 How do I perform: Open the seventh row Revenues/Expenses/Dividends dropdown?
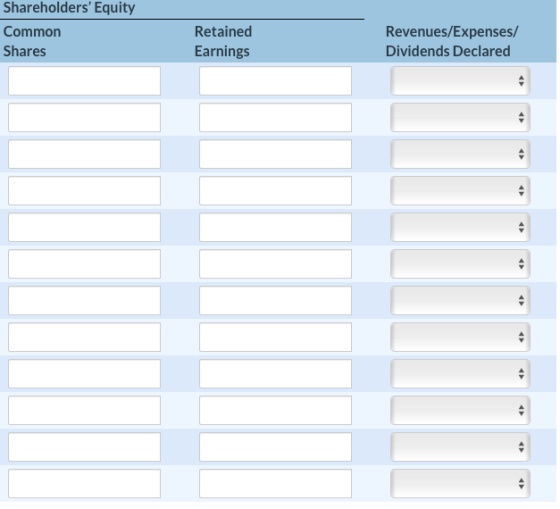coord(460,301)
